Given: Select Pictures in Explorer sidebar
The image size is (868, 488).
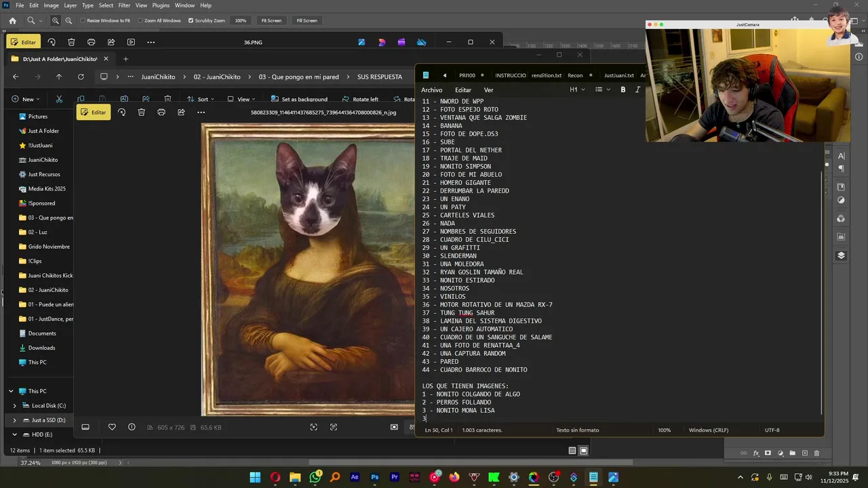Looking at the screenshot, I should pyautogui.click(x=38, y=117).
